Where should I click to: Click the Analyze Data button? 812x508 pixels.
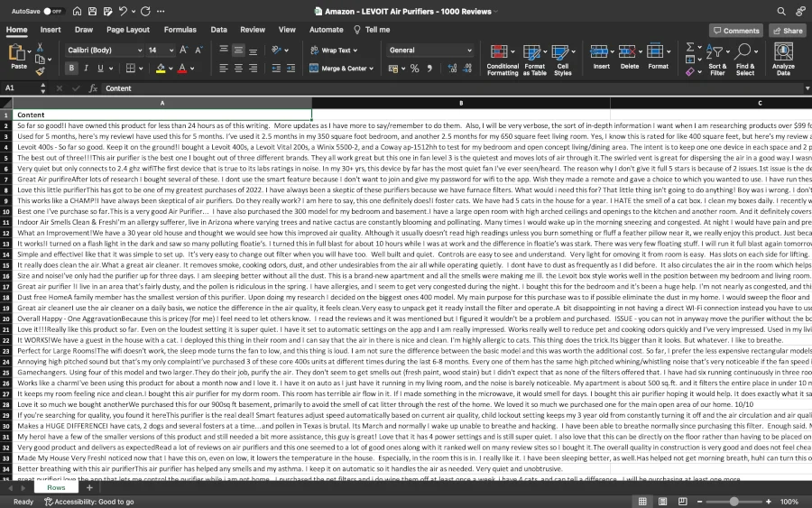[x=783, y=60]
